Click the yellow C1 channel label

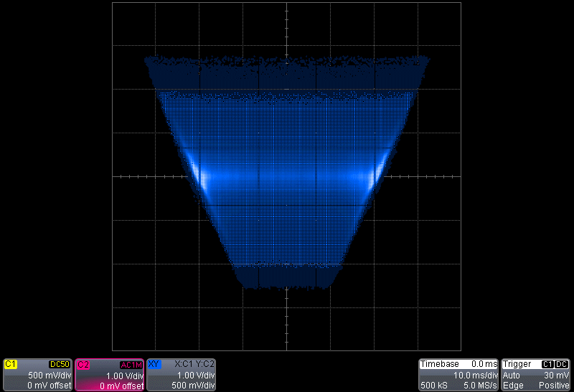coord(11,364)
